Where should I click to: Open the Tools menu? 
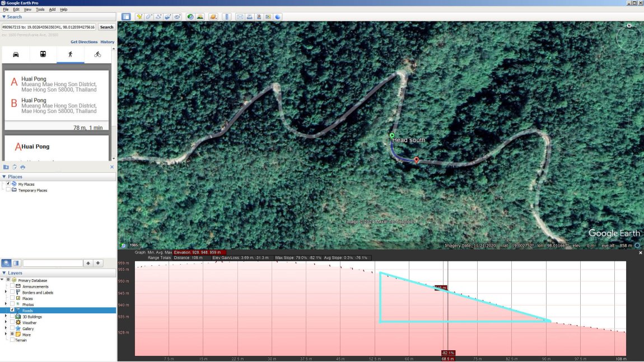pos(40,10)
